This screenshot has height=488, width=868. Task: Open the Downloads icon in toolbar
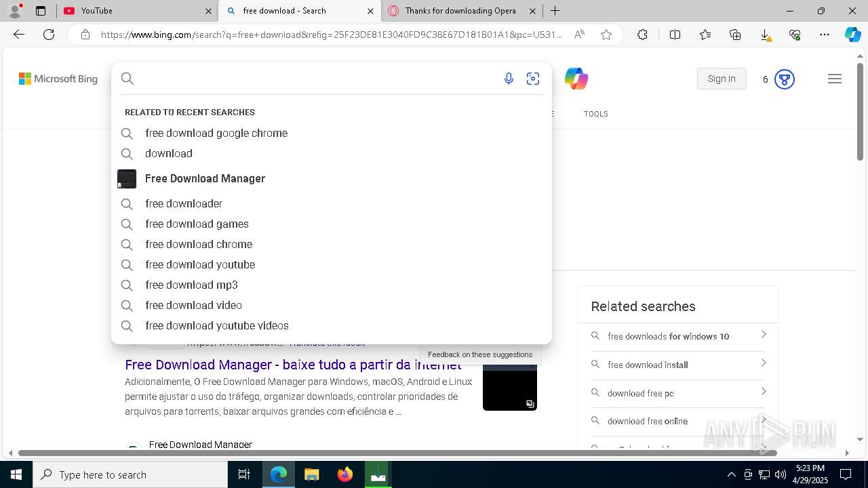(765, 35)
